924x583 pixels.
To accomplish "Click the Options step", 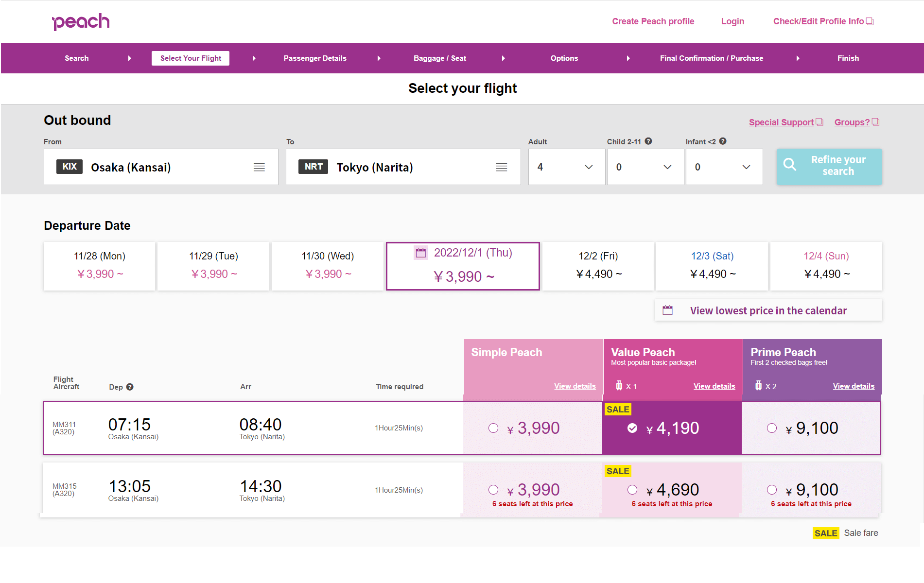I will 564,58.
